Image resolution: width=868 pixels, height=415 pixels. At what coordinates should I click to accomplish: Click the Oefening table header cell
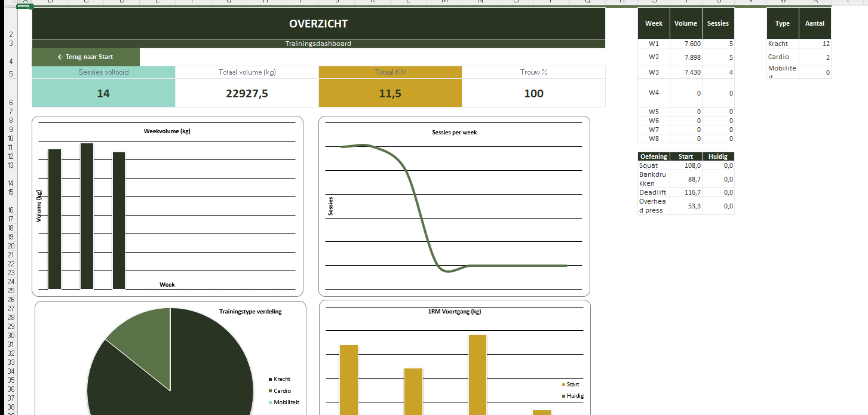pyautogui.click(x=654, y=156)
